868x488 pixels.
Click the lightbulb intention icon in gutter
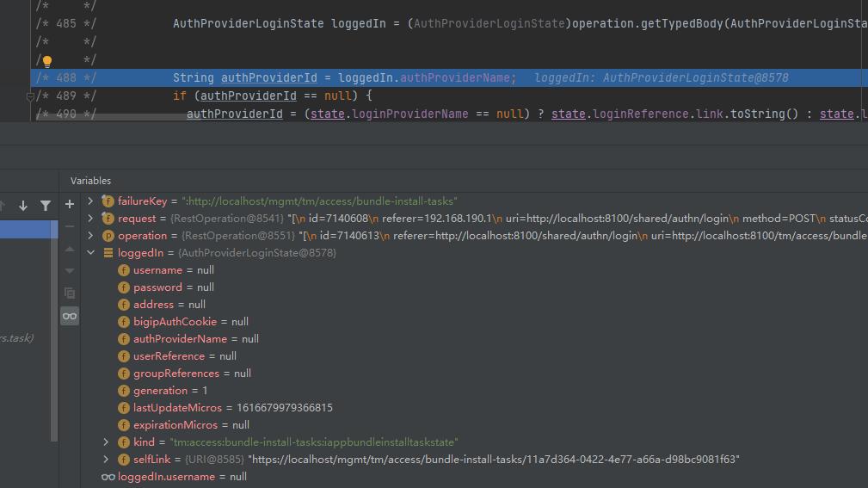47,61
